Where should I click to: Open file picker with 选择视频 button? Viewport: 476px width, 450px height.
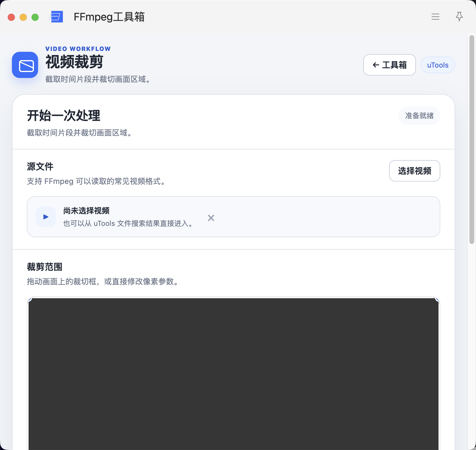(414, 171)
